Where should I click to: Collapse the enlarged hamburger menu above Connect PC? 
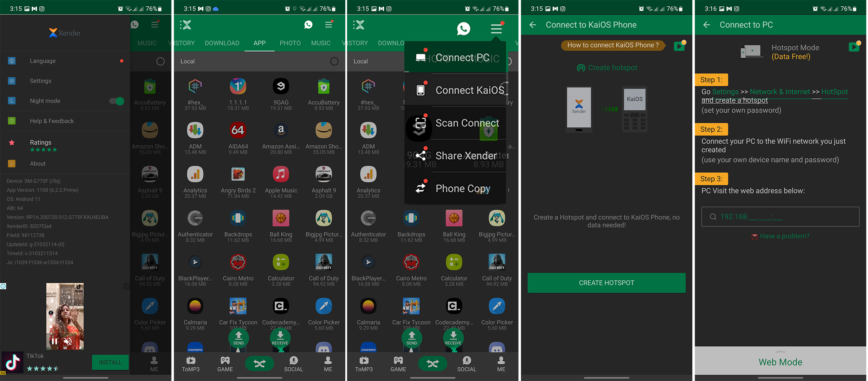click(497, 28)
